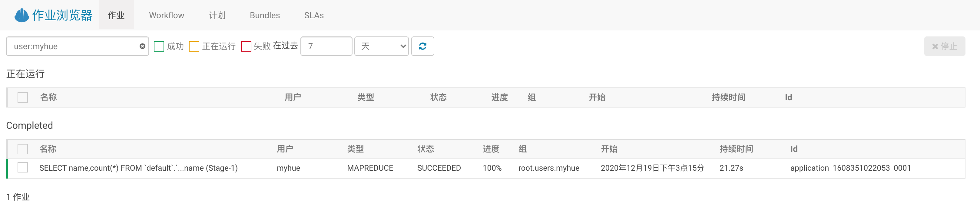The image size is (980, 215).
Task: Toggle the 成功 status checkbox
Action: point(159,46)
